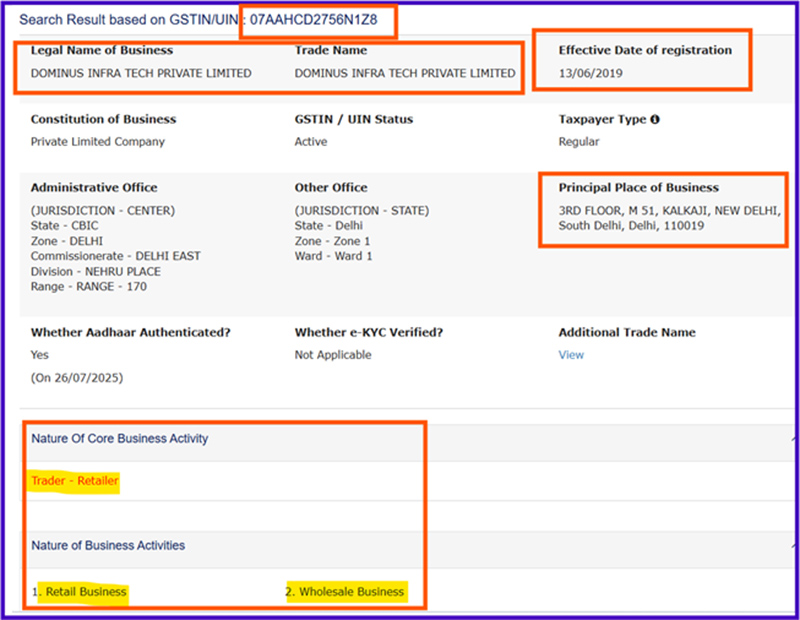Click the GSTIN number 07AAHCD2756N1Z8
The height and width of the screenshot is (620, 800).
pos(314,19)
